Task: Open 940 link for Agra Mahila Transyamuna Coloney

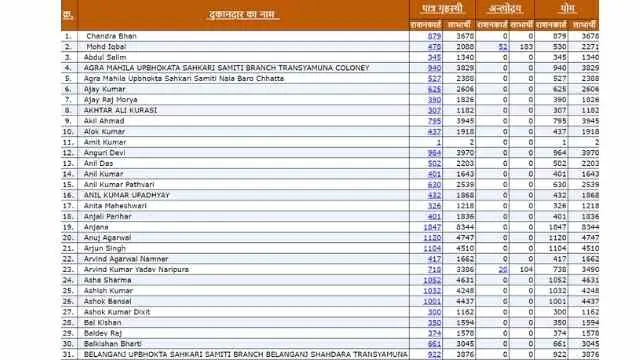Action: coord(434,68)
